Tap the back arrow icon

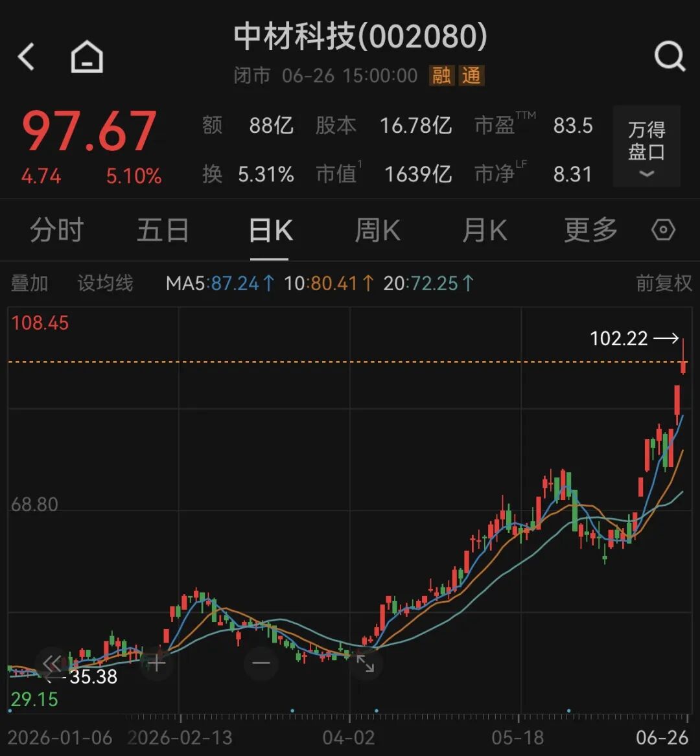pyautogui.click(x=26, y=57)
